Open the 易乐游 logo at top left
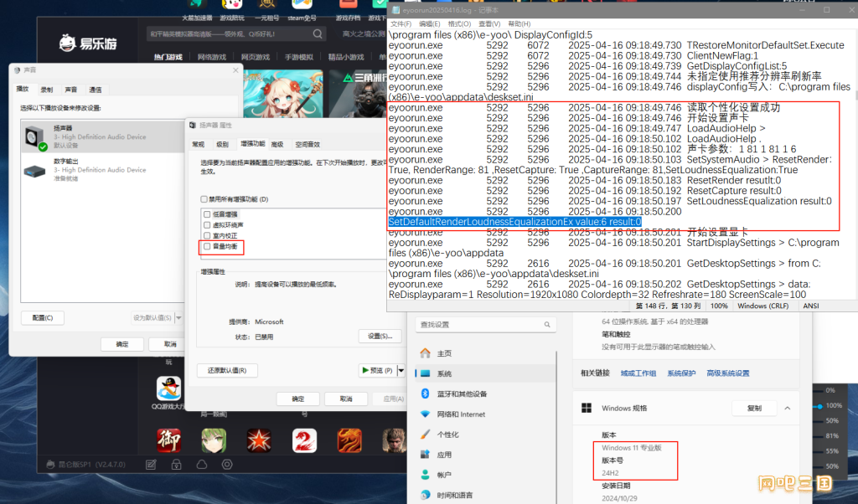This screenshot has height=504, width=858. 88,44
